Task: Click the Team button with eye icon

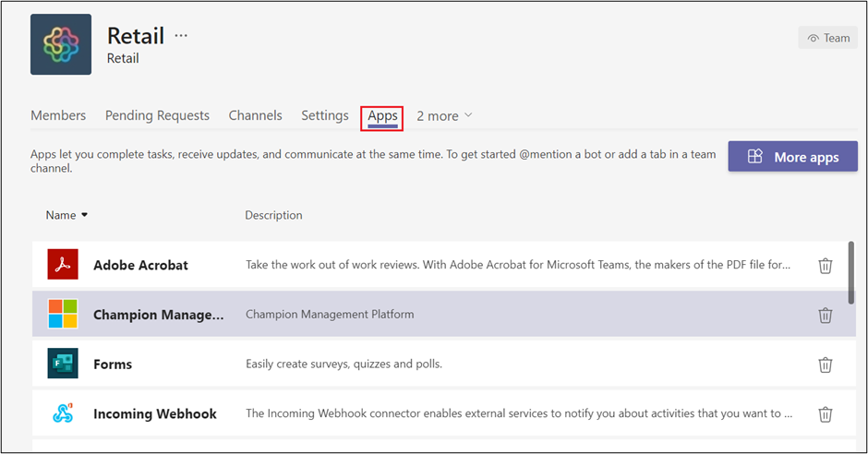Action: pyautogui.click(x=828, y=38)
